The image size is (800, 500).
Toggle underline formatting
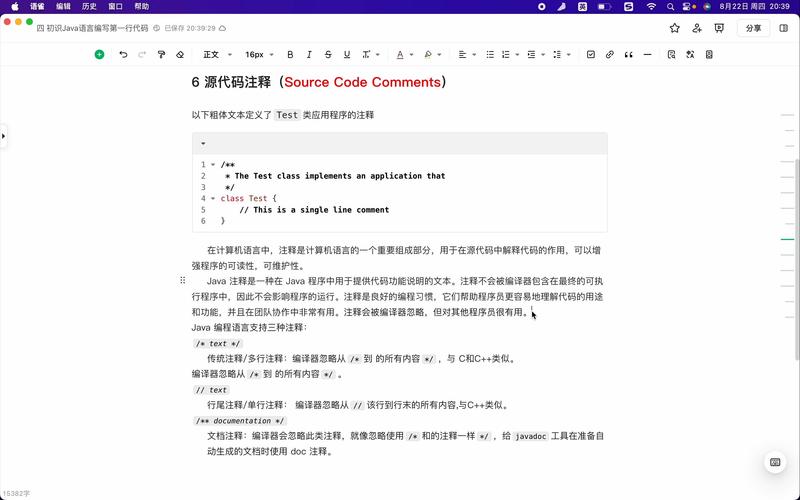click(x=347, y=55)
